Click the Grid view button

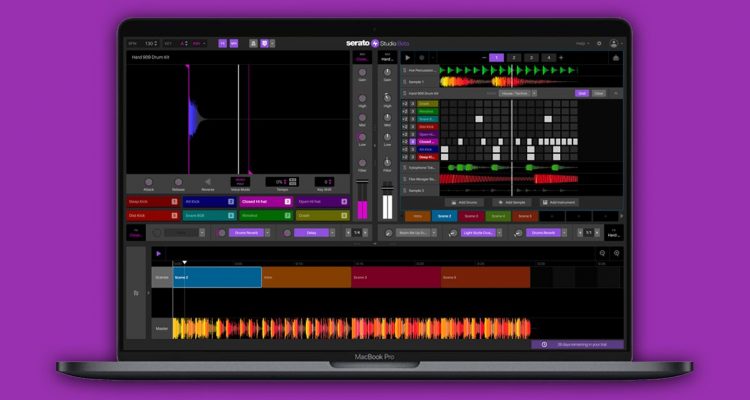(x=582, y=93)
